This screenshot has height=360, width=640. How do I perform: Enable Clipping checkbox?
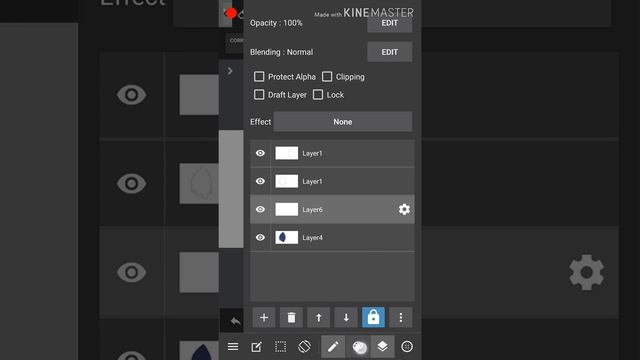click(327, 77)
